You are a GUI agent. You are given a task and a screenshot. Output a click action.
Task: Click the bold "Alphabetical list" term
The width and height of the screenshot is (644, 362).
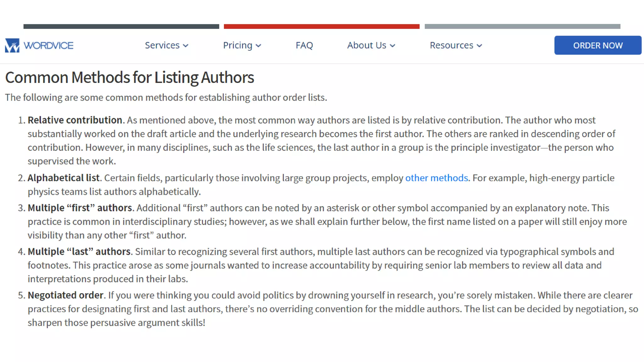tap(64, 178)
